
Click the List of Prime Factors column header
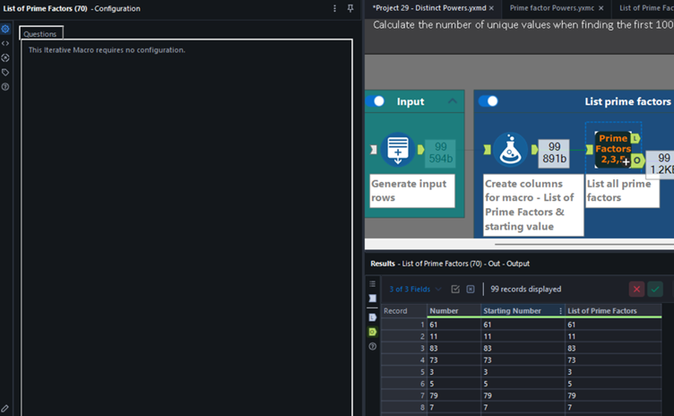tap(613, 311)
